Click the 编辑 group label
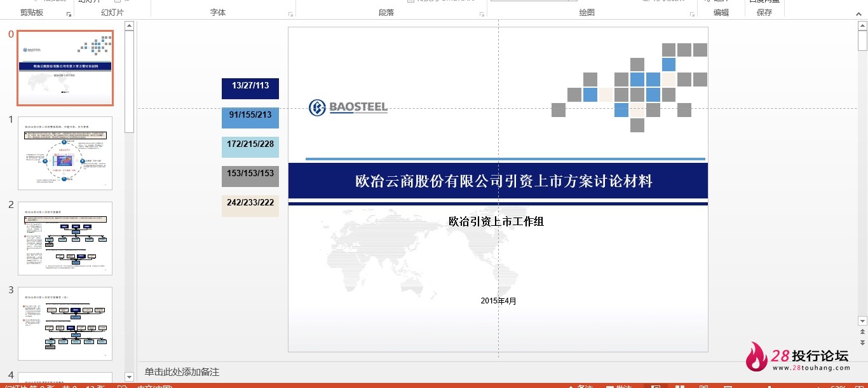 click(x=721, y=13)
